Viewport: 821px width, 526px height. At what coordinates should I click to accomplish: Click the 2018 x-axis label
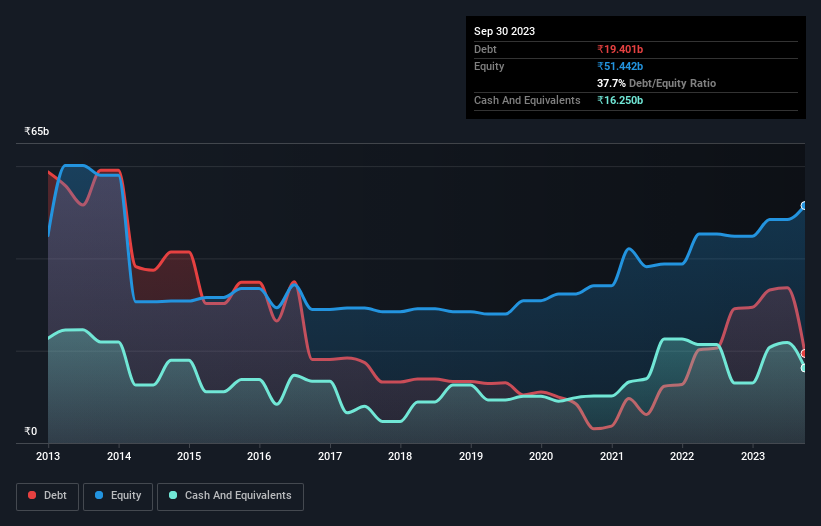(400, 456)
